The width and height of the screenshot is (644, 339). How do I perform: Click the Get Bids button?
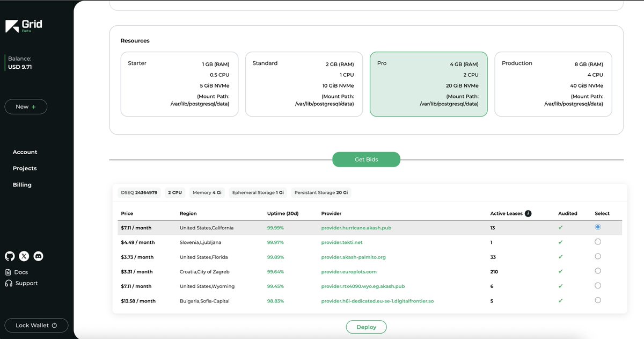(367, 159)
